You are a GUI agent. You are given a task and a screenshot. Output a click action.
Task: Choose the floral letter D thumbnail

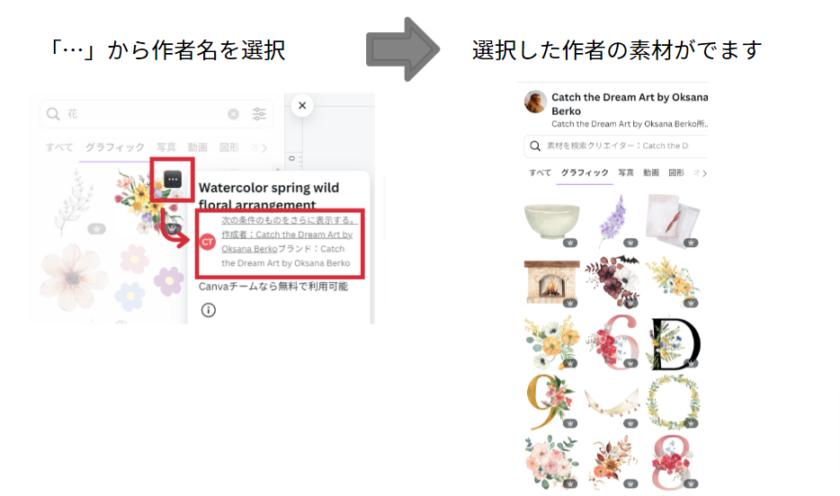click(x=674, y=343)
